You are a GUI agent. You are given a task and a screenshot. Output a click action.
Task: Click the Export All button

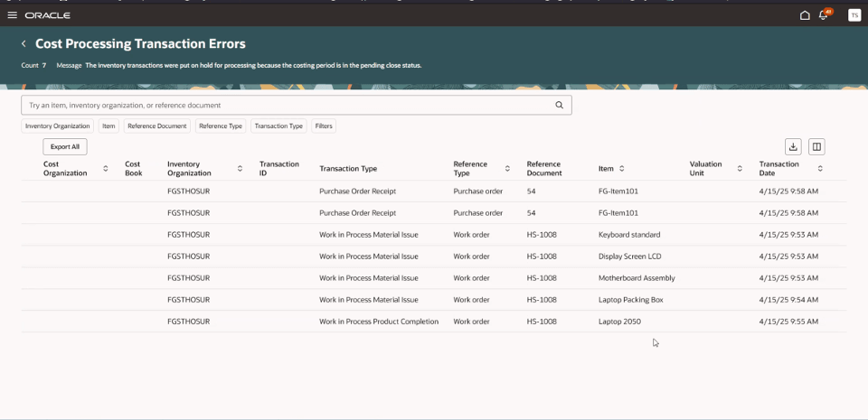[65, 147]
